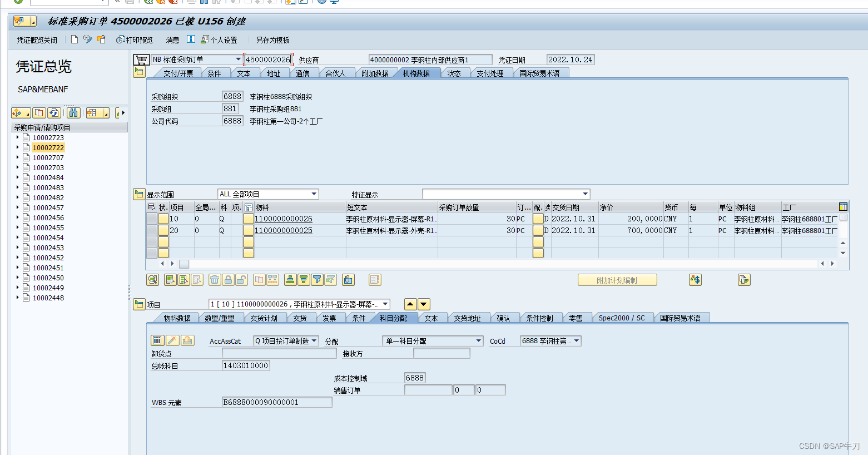This screenshot has height=455, width=868.
Task: Click the change layout grid icon
Action: [x=97, y=113]
